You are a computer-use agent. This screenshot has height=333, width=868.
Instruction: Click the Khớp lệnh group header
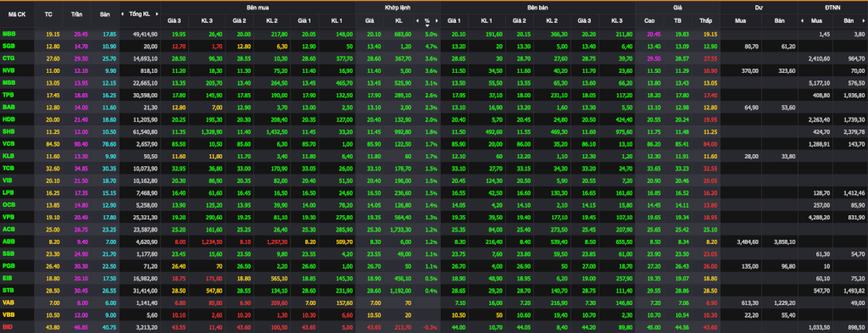(398, 8)
